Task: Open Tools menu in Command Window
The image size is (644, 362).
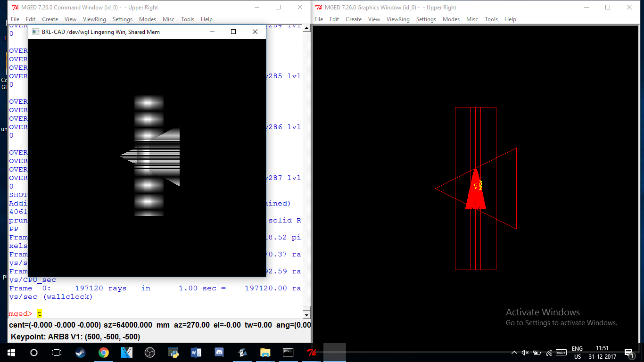Action: [188, 19]
